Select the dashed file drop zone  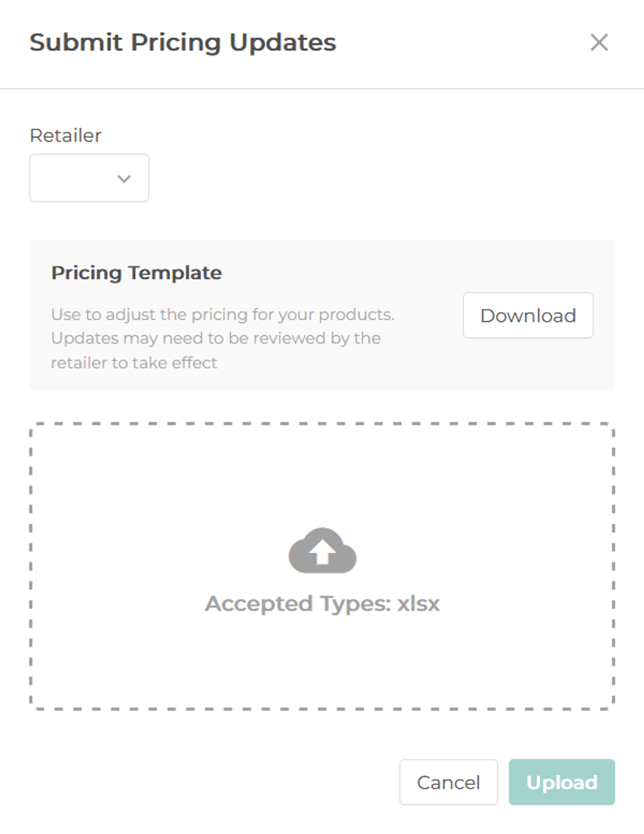coord(322,566)
